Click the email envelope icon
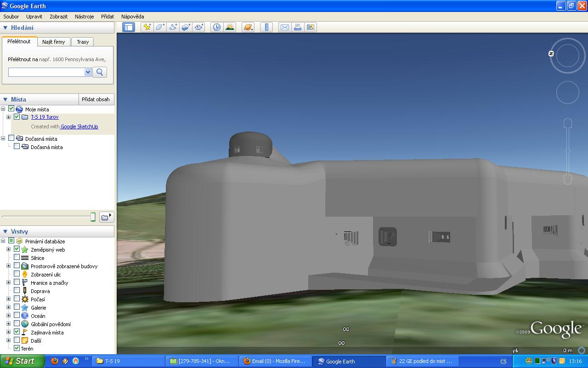This screenshot has width=588, height=368. click(285, 27)
